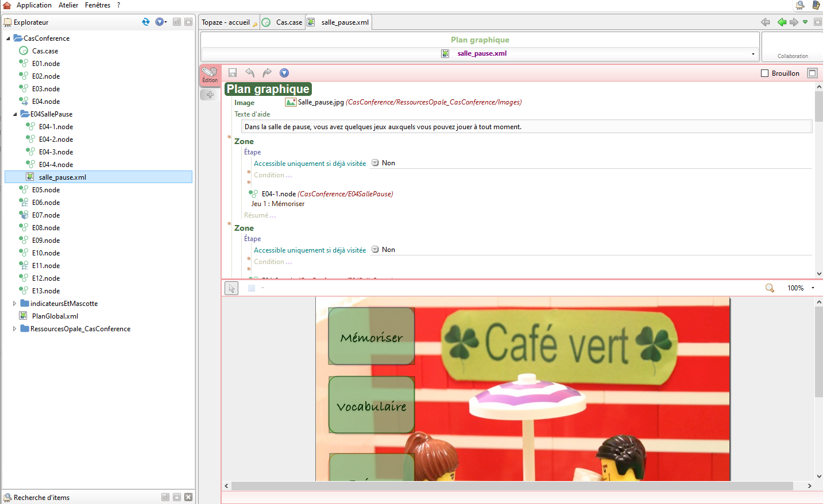Click the image horizontal scrollbar

point(512,486)
